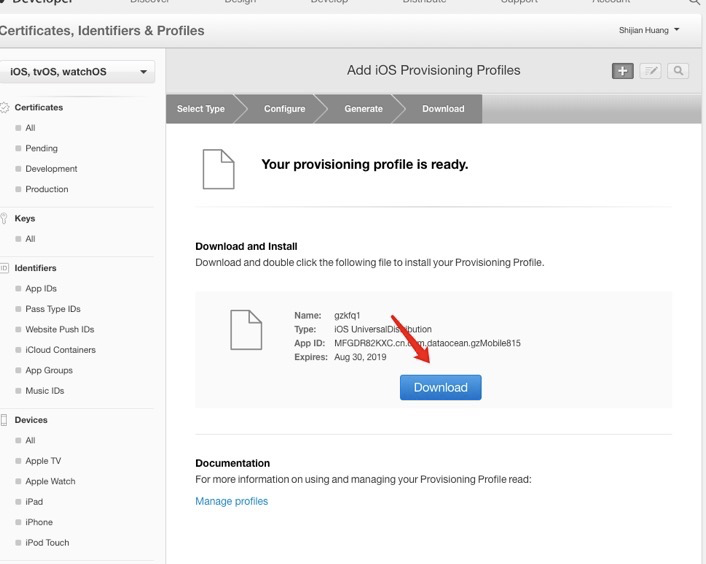Click the provisioning profile file icon beside Name
This screenshot has width=706, height=564.
coord(246,331)
